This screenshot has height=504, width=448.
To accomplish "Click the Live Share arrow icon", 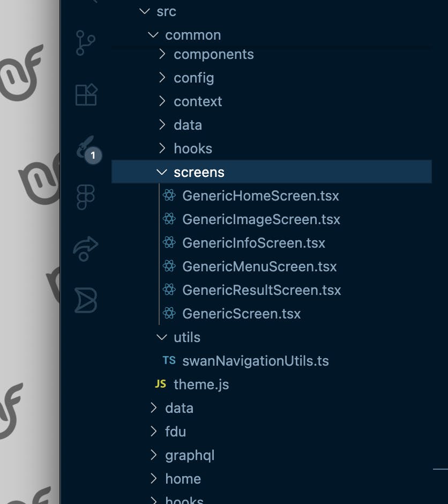I will [x=86, y=248].
